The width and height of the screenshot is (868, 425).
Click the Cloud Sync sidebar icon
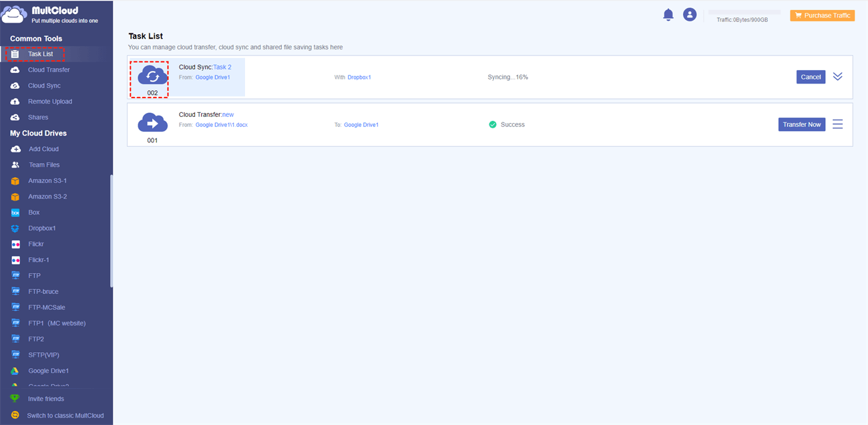15,86
